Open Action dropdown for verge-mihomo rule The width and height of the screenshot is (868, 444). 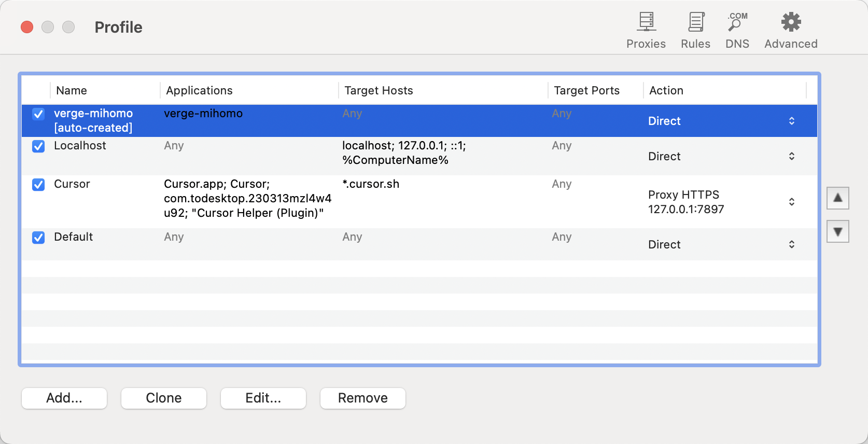pos(791,121)
